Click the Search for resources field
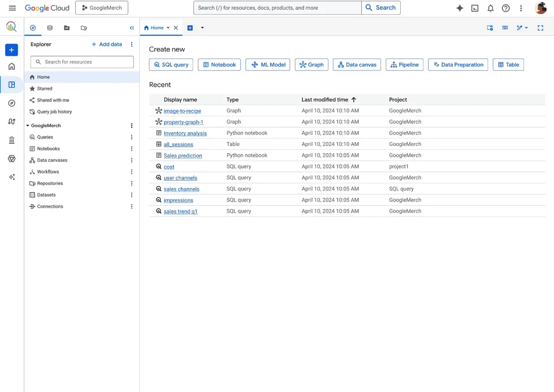This screenshot has width=554, height=392. pos(82,62)
